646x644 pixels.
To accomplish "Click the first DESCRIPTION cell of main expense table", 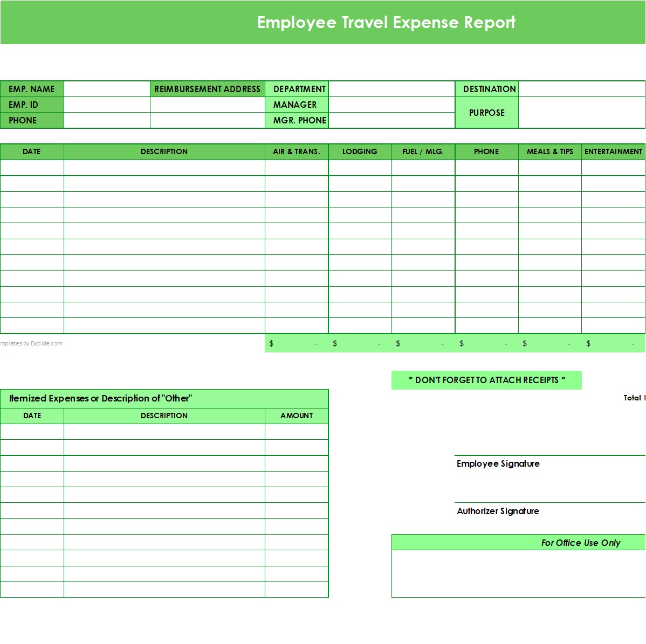I will [x=164, y=168].
